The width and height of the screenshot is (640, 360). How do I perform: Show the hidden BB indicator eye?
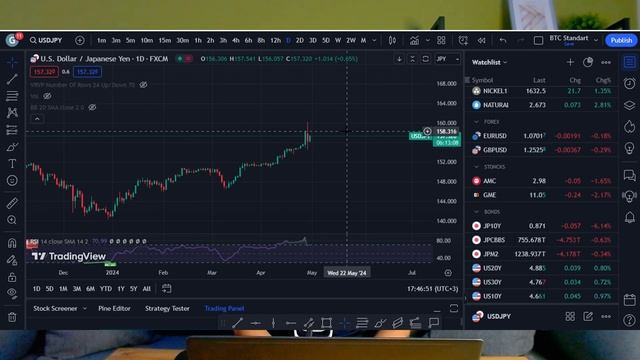tap(92, 107)
